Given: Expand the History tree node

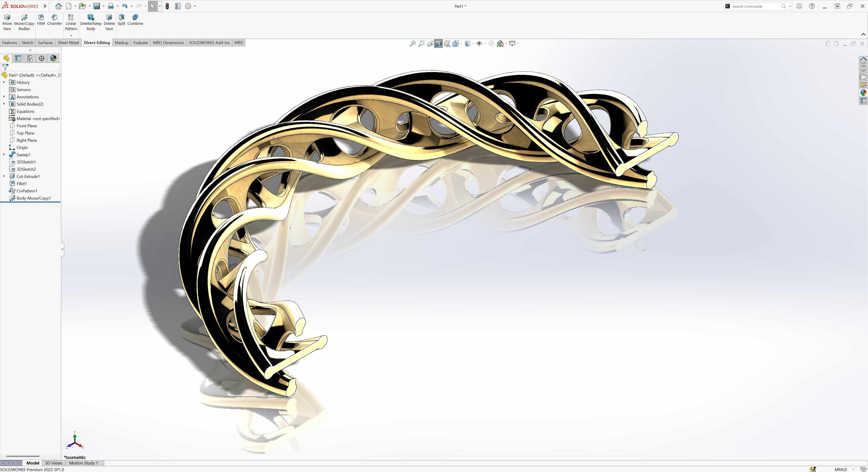Looking at the screenshot, I should [4, 82].
